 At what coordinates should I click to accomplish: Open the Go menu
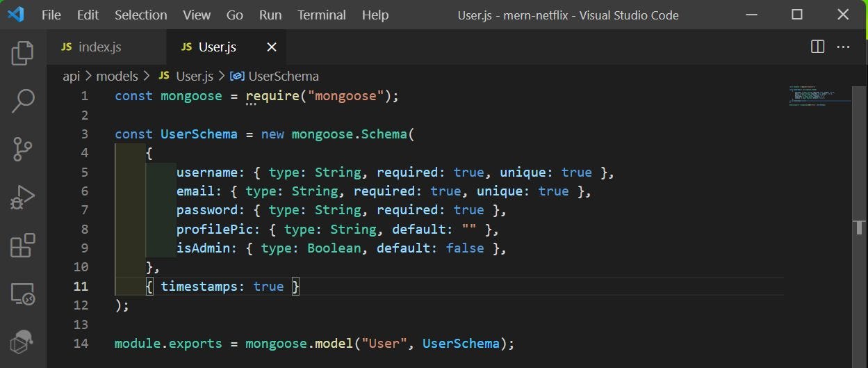coord(235,15)
